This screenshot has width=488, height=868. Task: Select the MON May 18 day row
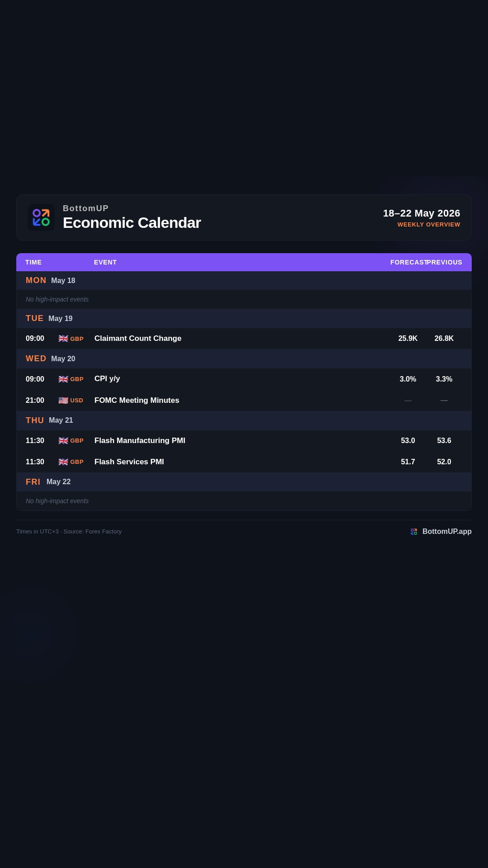pyautogui.click(x=244, y=281)
